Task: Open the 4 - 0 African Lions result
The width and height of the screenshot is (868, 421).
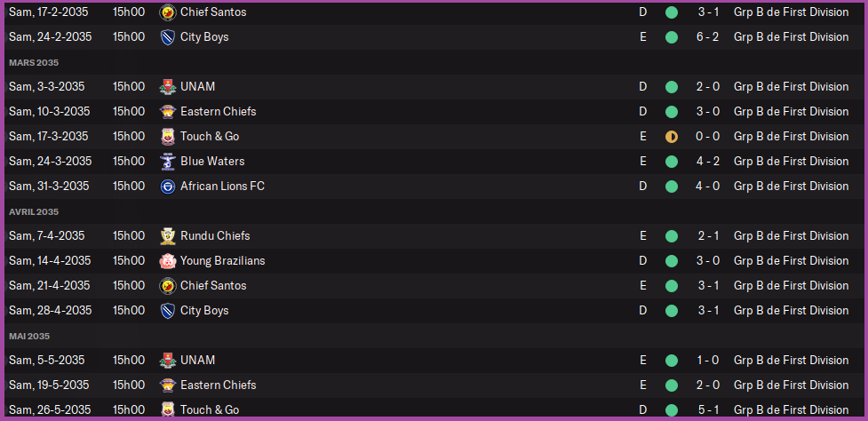Action: pyautogui.click(x=708, y=187)
